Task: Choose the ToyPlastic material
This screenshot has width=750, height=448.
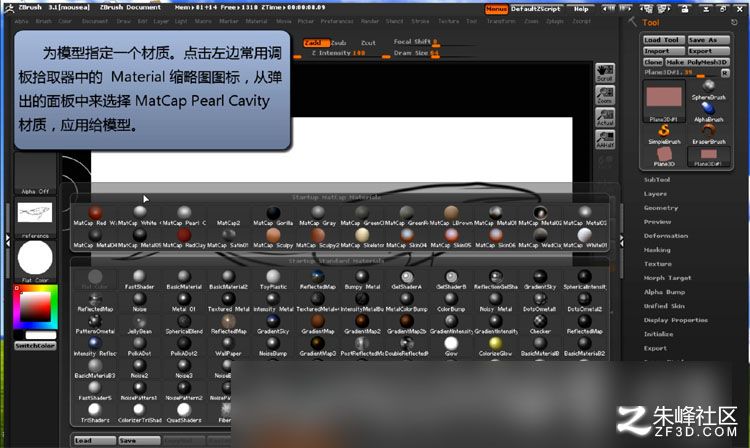Action: click(273, 277)
